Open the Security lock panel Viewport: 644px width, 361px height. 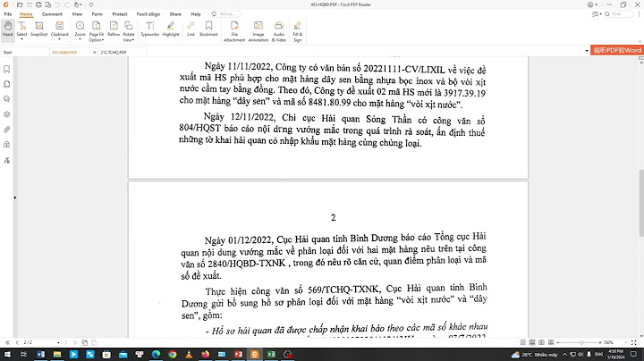(6, 145)
